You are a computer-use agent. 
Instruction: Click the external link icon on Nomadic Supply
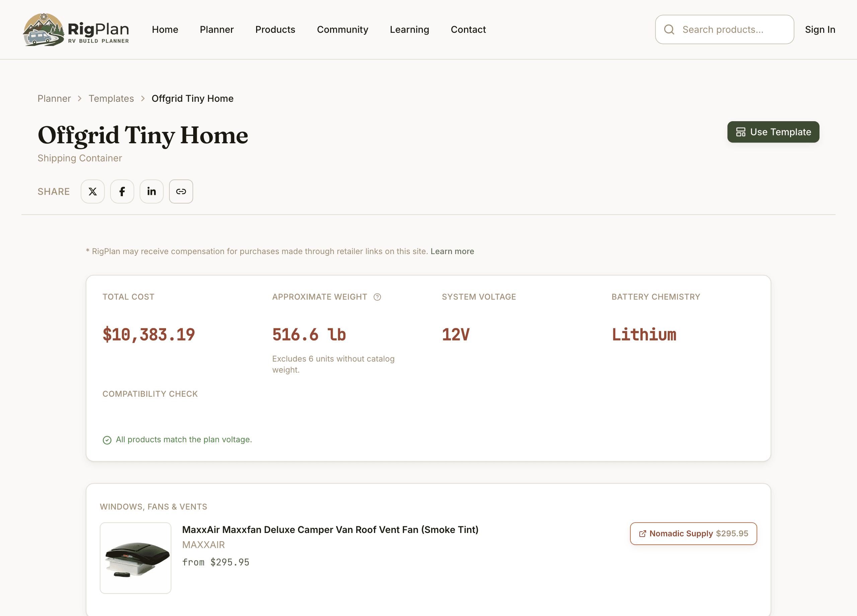click(642, 534)
